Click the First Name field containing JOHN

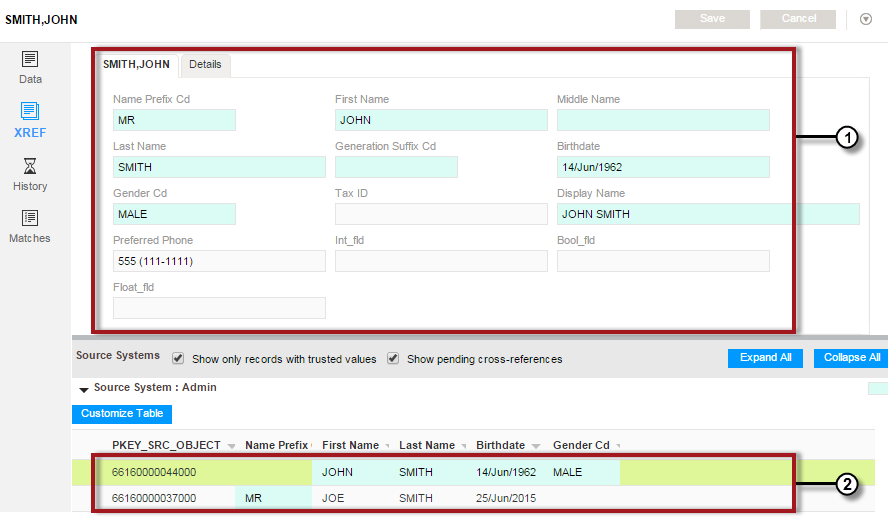pos(441,120)
